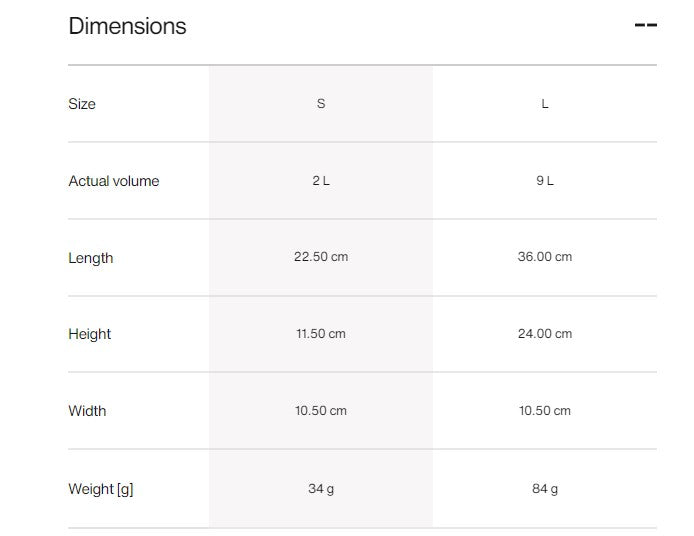694x536 pixels.
Task: Collapse the Dimensions section using the dash icon
Action: [x=645, y=25]
